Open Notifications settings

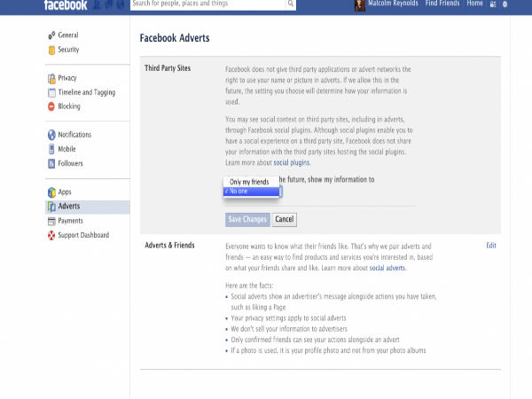pyautogui.click(x=74, y=135)
